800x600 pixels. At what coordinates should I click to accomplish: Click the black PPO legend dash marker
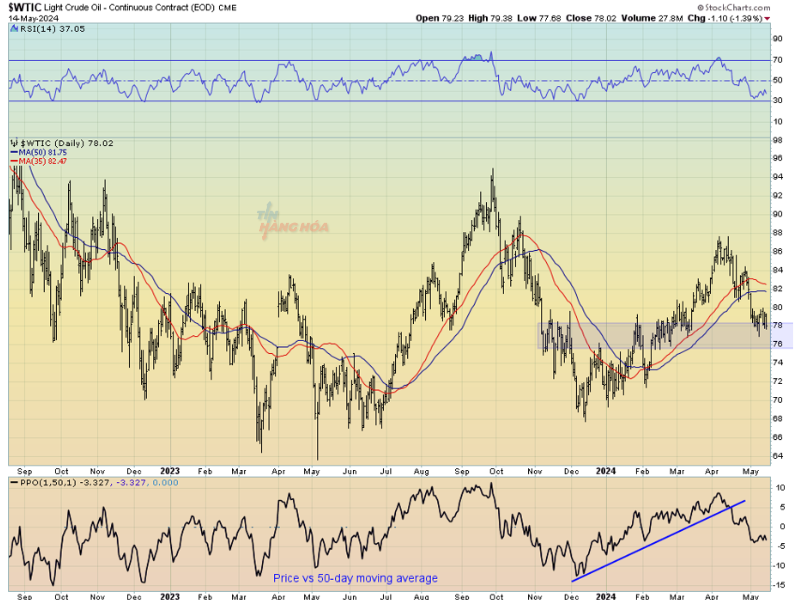[x=14, y=482]
